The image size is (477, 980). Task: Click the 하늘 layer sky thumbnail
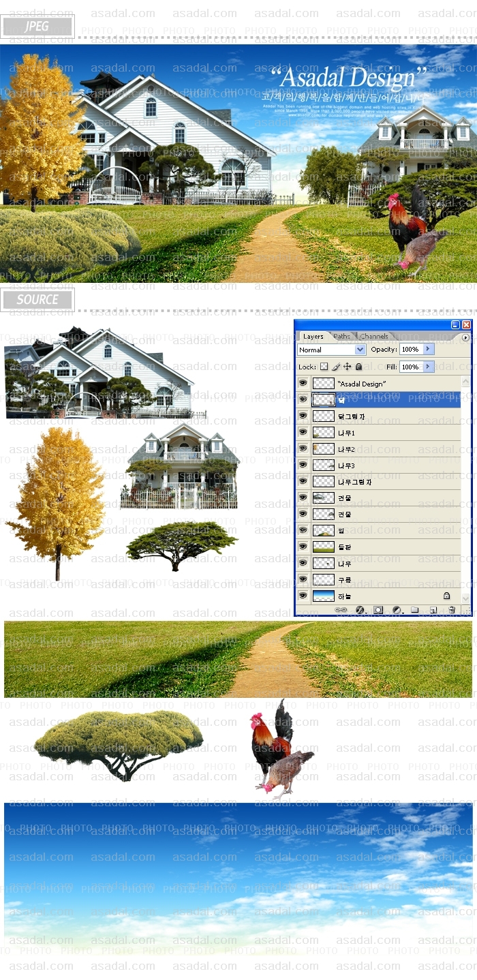[324, 596]
